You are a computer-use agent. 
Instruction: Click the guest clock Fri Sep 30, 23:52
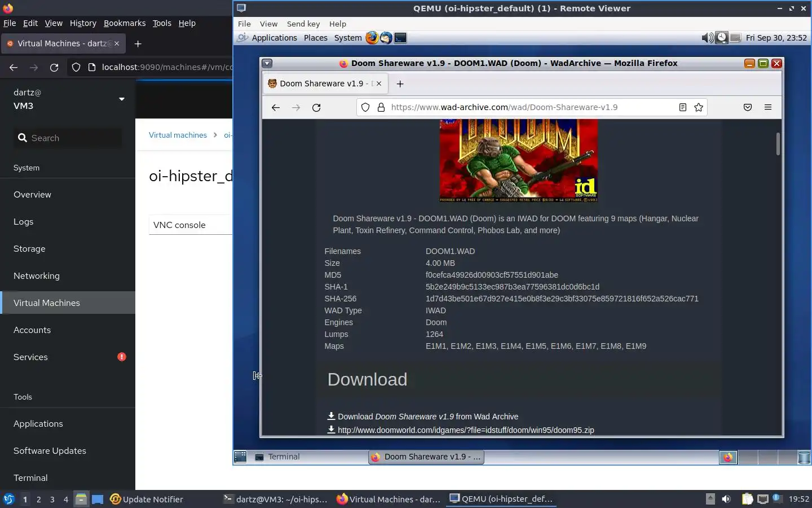(x=776, y=38)
